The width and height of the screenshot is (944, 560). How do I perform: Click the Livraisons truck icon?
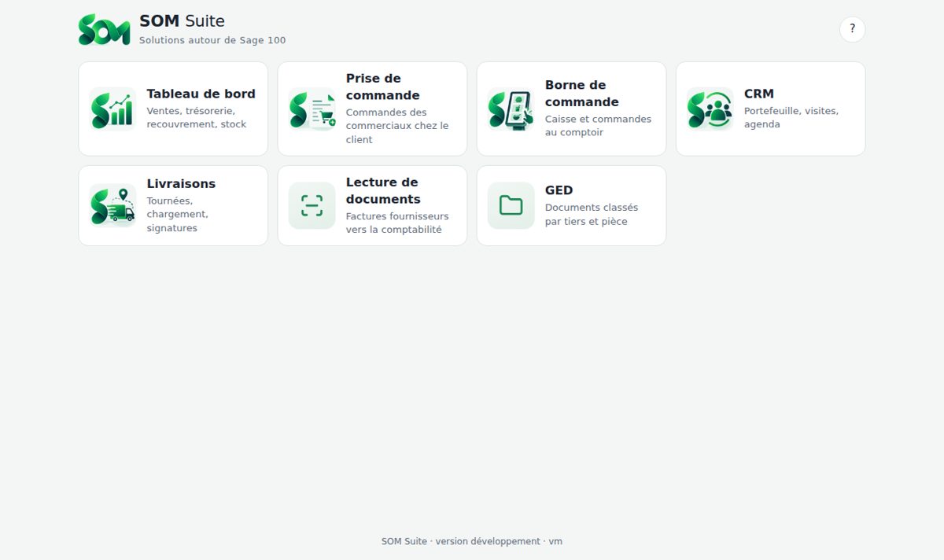112,206
